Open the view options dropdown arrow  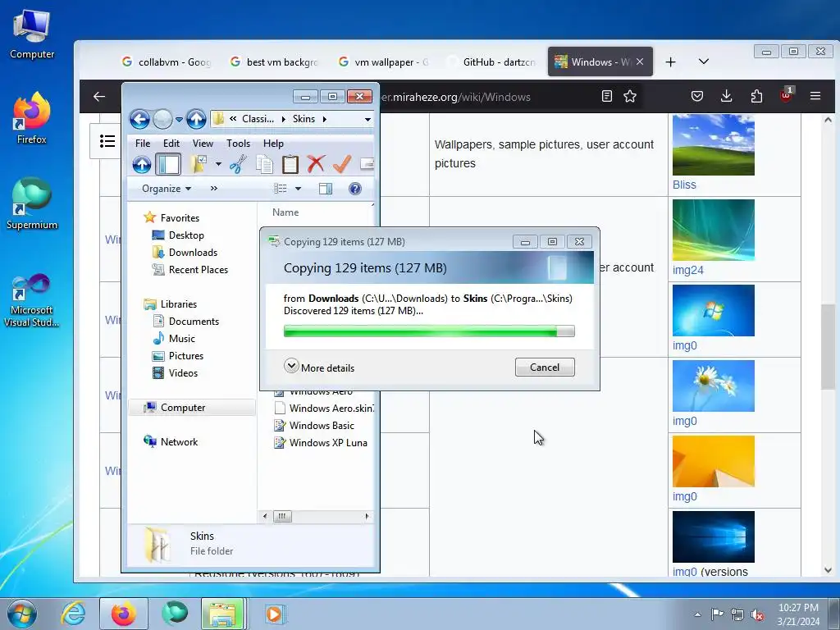(x=299, y=189)
